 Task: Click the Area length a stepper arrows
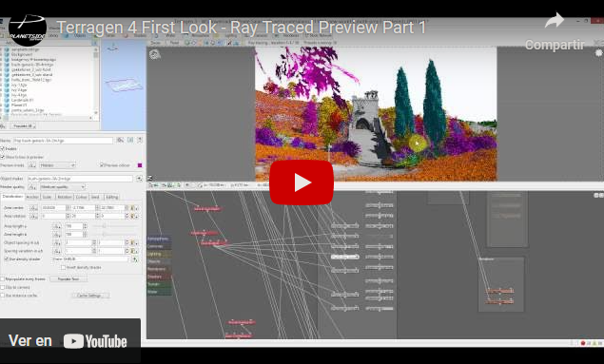[86, 226]
